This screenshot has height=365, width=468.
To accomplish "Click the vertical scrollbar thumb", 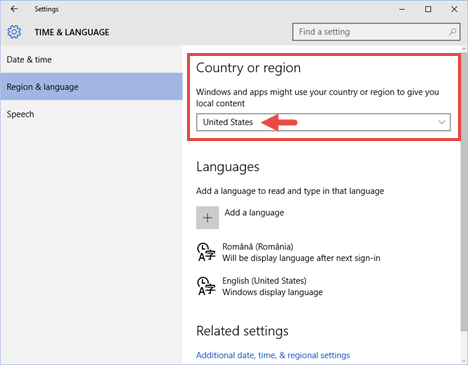I will pyautogui.click(x=464, y=192).
